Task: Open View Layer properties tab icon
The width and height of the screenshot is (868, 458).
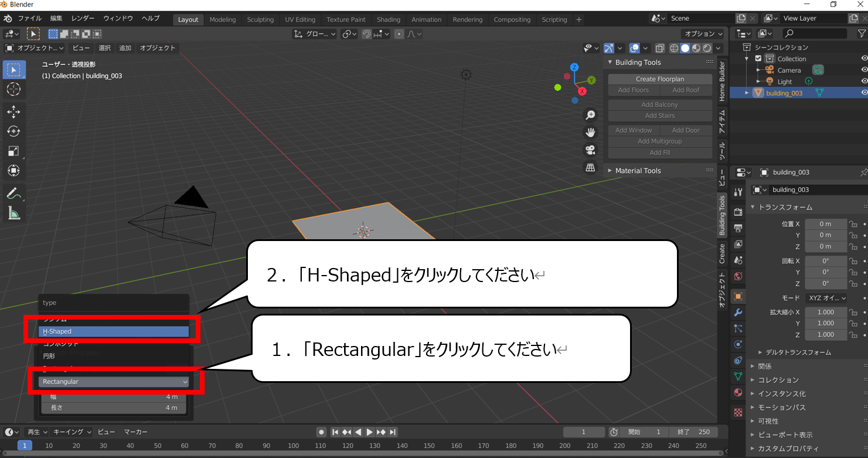Action: coord(738,244)
